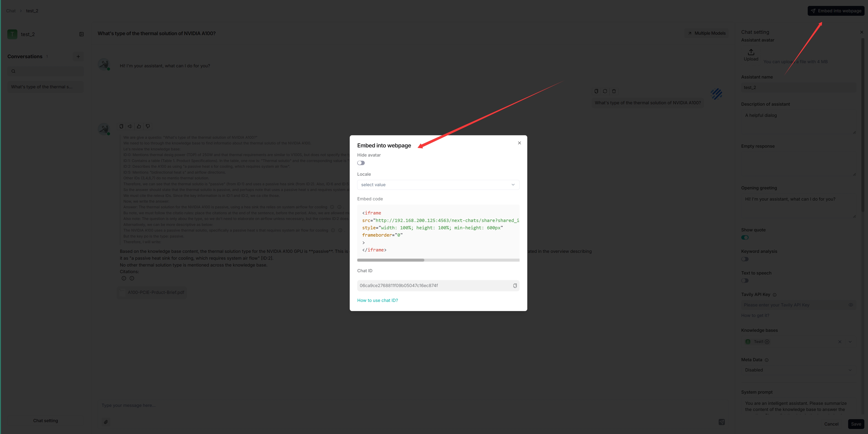Viewport: 868px width, 434px height.
Task: Open Chat setting at sidebar bottom
Action: (x=45, y=421)
